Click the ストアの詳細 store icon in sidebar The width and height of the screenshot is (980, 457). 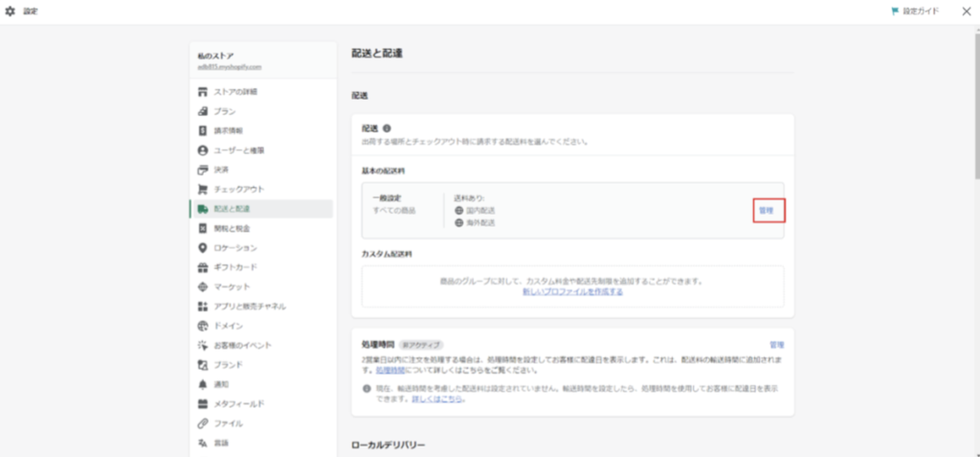click(202, 92)
